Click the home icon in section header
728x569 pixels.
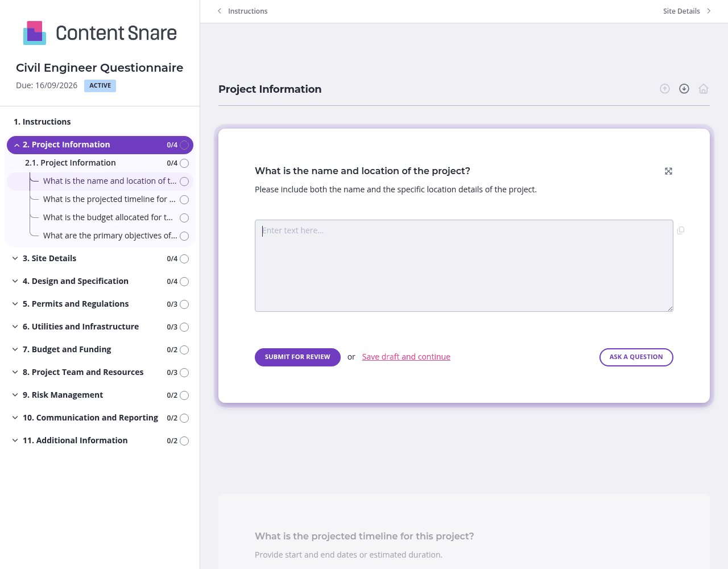(x=704, y=89)
